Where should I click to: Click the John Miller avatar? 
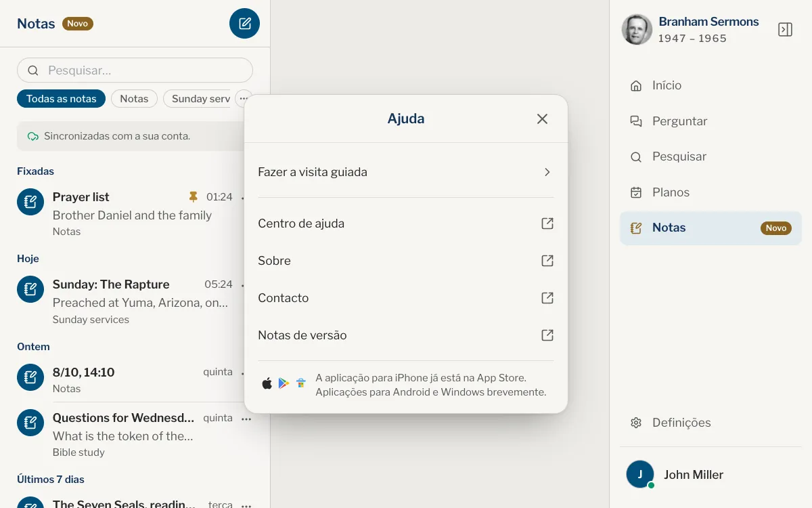(x=640, y=474)
